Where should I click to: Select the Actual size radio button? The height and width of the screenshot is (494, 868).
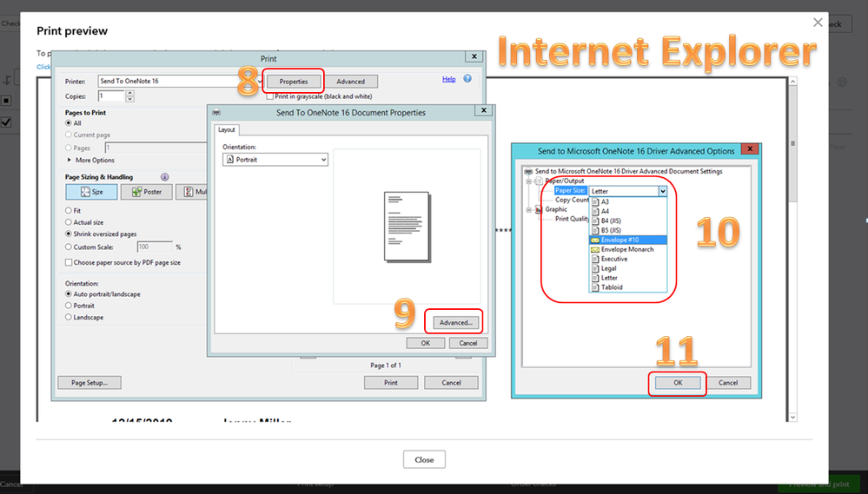click(x=69, y=222)
